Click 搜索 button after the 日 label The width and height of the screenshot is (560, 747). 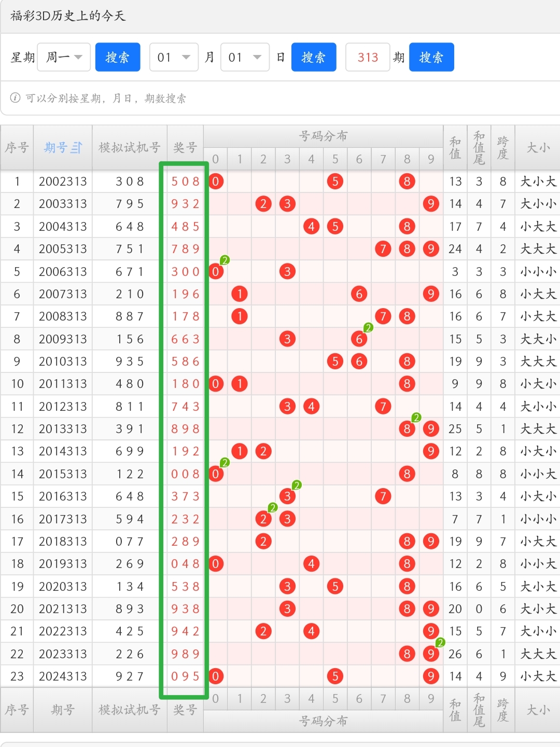click(x=314, y=57)
